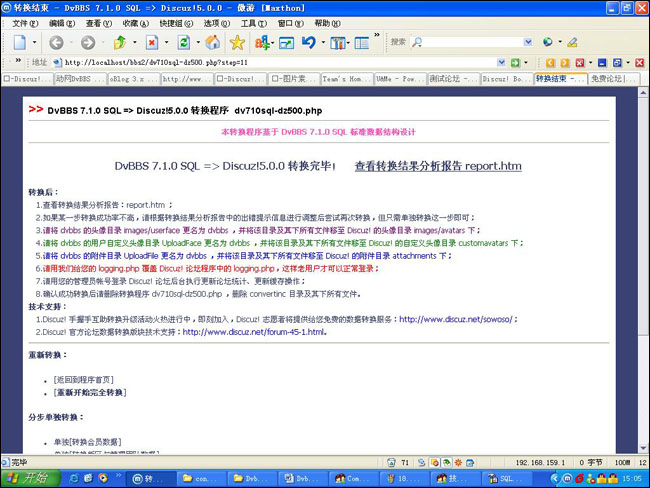Open the 收藏(A) menu

pyautogui.click(x=136, y=24)
